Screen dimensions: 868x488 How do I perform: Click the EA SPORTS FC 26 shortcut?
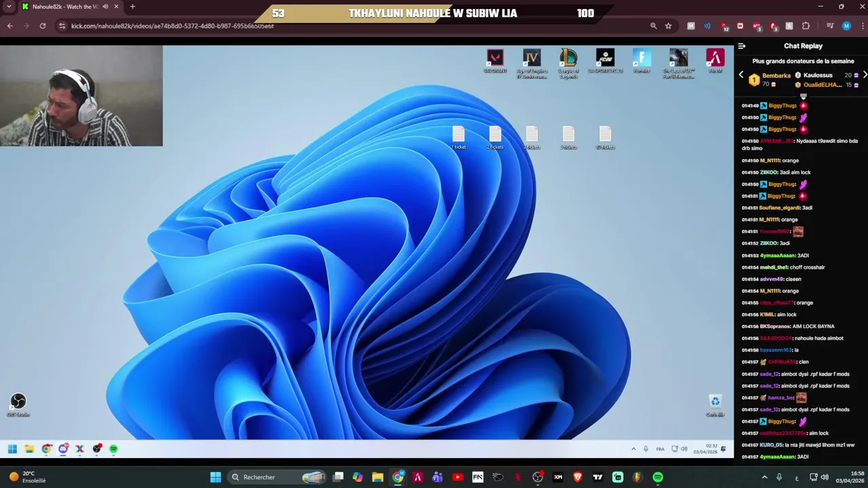click(x=605, y=62)
